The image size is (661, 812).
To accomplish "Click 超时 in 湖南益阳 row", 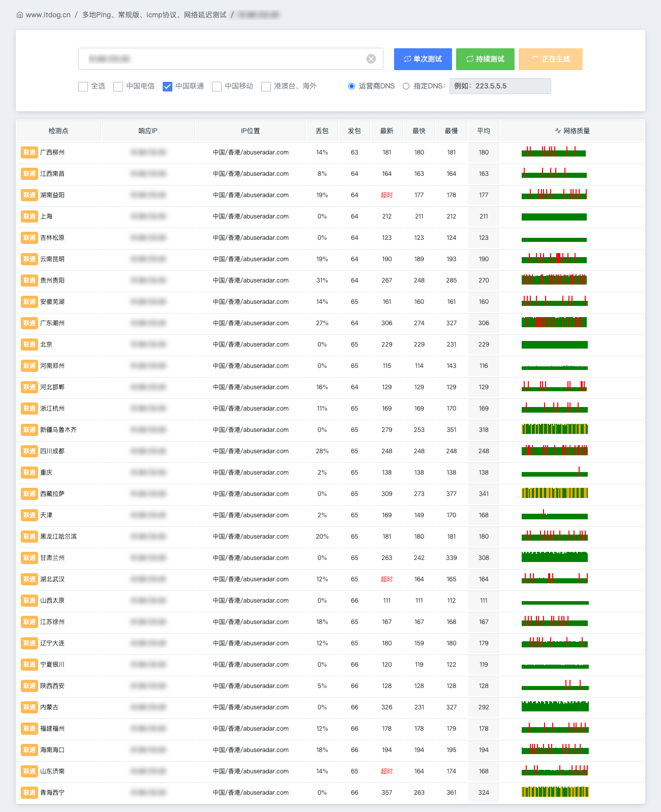I will (x=387, y=195).
